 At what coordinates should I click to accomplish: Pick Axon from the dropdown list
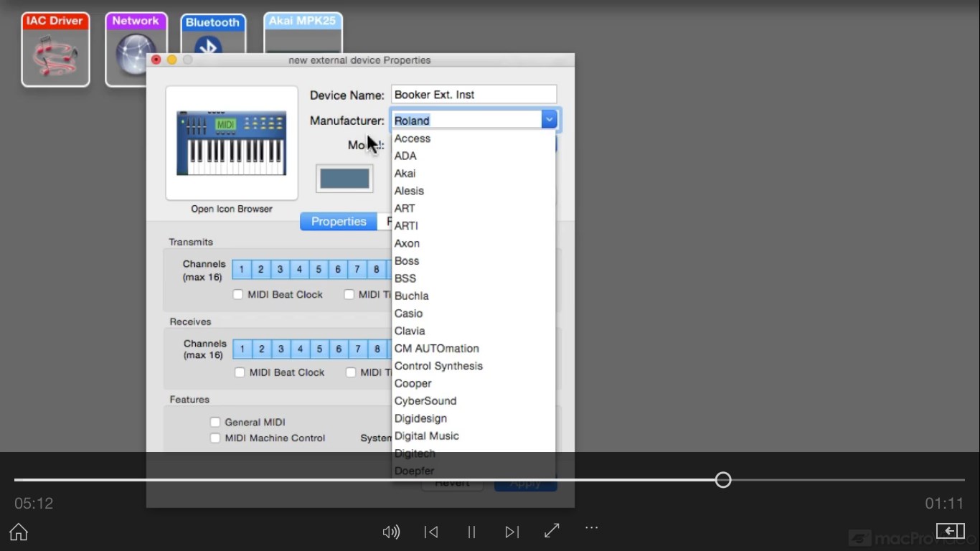point(473,243)
